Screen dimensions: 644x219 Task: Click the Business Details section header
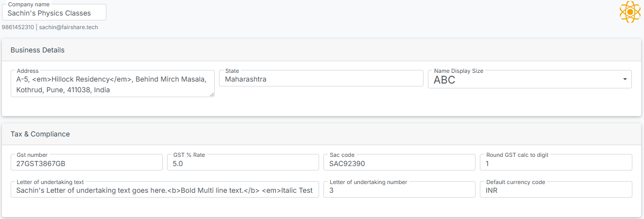[x=37, y=50]
